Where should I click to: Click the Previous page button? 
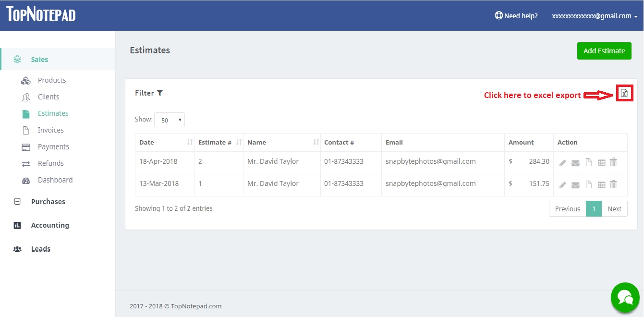(x=568, y=209)
